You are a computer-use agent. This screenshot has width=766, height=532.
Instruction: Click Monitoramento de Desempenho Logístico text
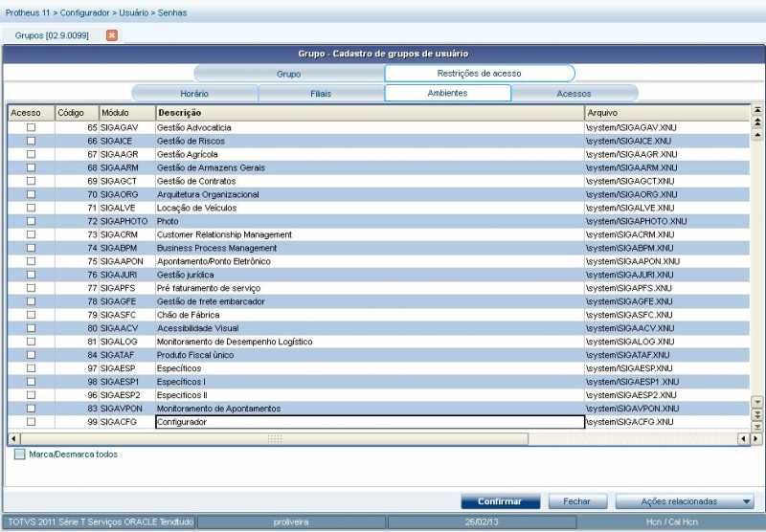235,342
